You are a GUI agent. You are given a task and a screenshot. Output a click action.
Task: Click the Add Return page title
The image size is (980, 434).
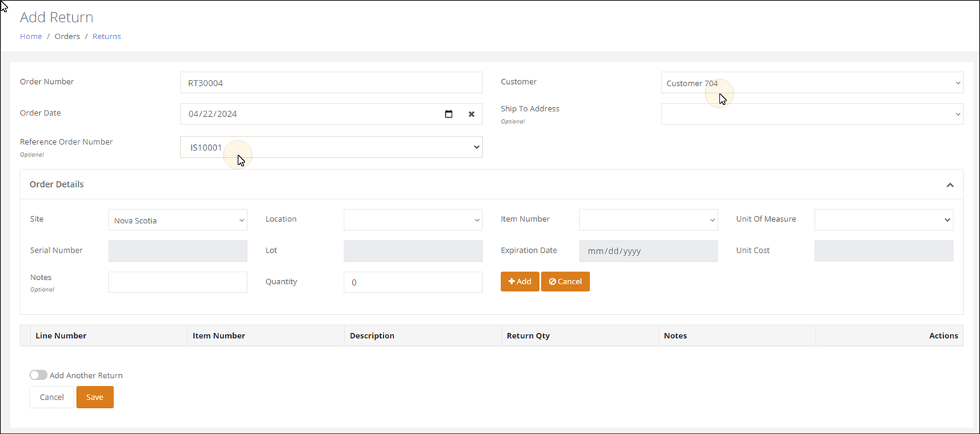click(57, 17)
